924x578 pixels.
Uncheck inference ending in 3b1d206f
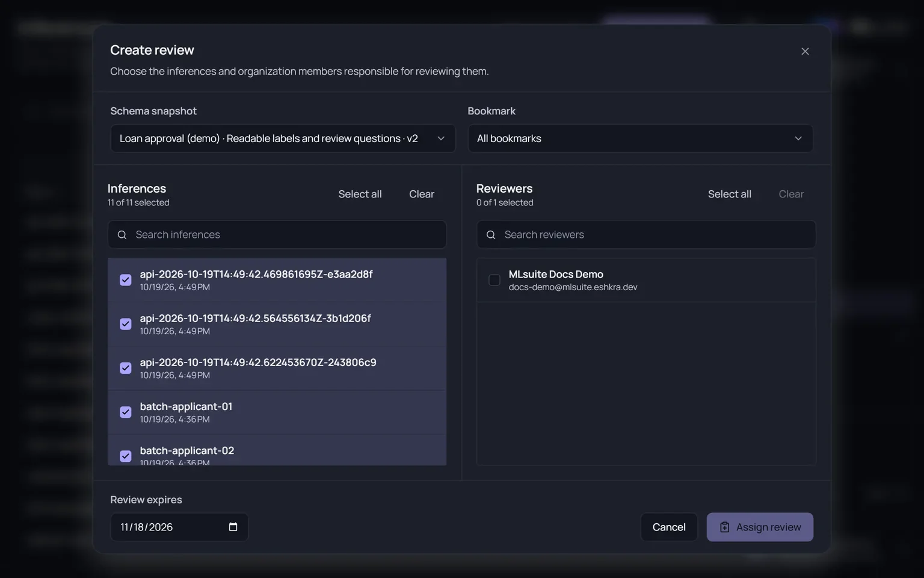(x=126, y=324)
